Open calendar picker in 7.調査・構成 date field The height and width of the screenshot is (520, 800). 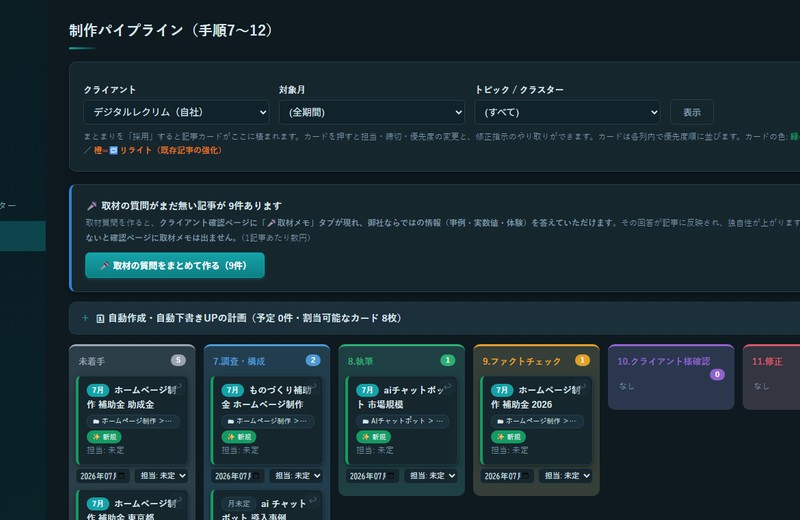[x=256, y=476]
